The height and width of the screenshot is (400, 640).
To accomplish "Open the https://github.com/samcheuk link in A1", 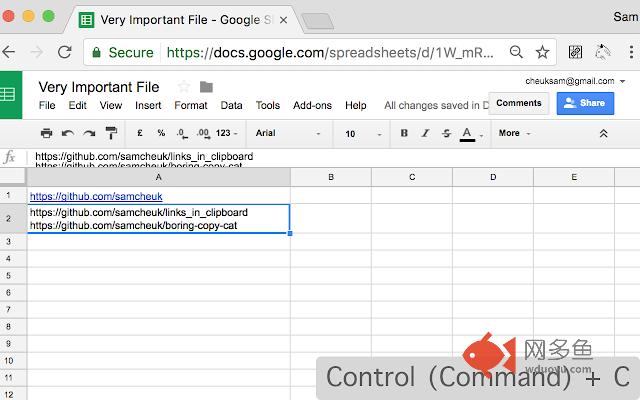I will click(x=96, y=196).
